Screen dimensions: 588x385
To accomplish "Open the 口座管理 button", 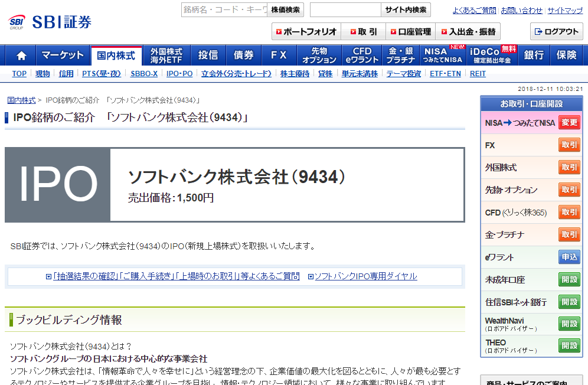I will pos(411,31).
